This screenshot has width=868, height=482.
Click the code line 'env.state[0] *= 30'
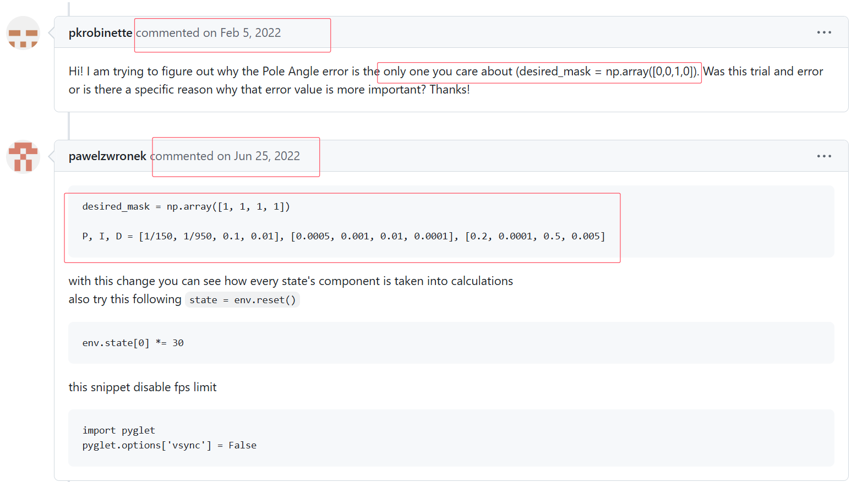(133, 343)
